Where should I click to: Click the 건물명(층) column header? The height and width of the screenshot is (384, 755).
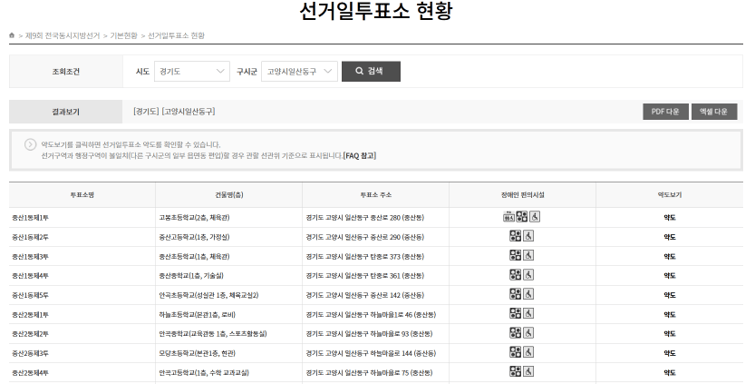pos(229,195)
